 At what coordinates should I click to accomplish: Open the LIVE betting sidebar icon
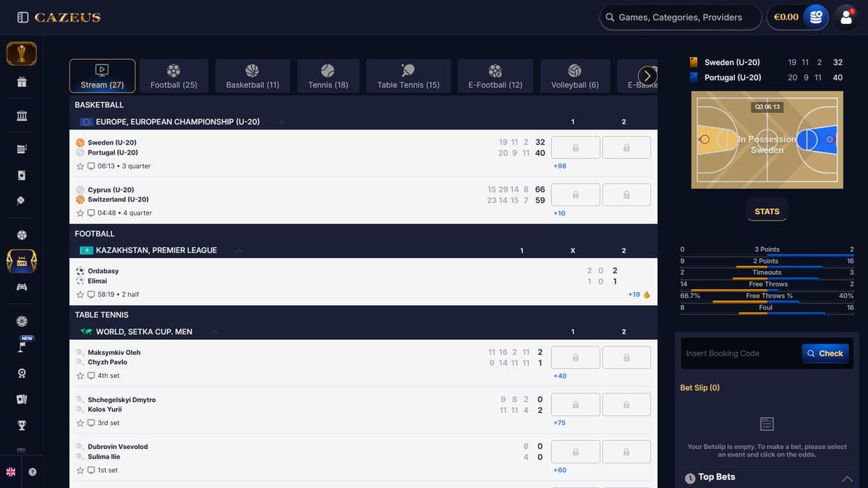point(22,261)
